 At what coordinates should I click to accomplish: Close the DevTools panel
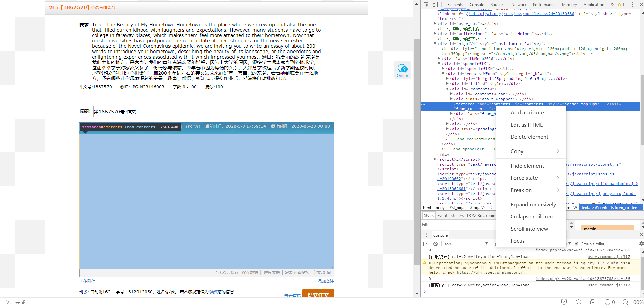pyautogui.click(x=641, y=5)
